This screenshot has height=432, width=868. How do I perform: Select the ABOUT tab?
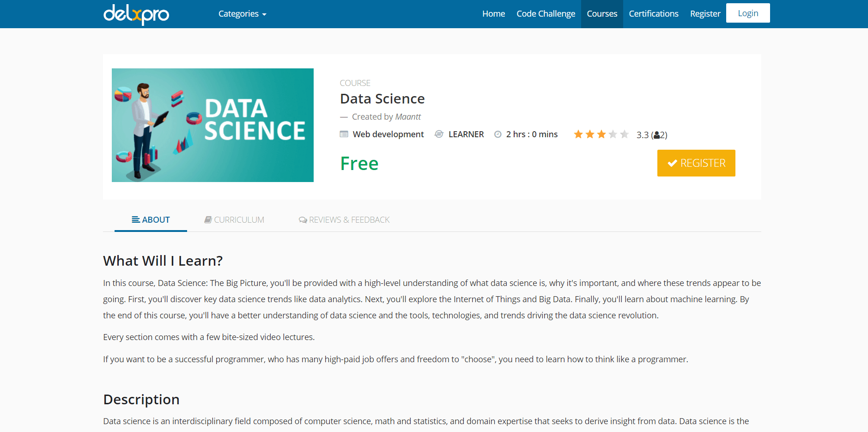click(151, 220)
